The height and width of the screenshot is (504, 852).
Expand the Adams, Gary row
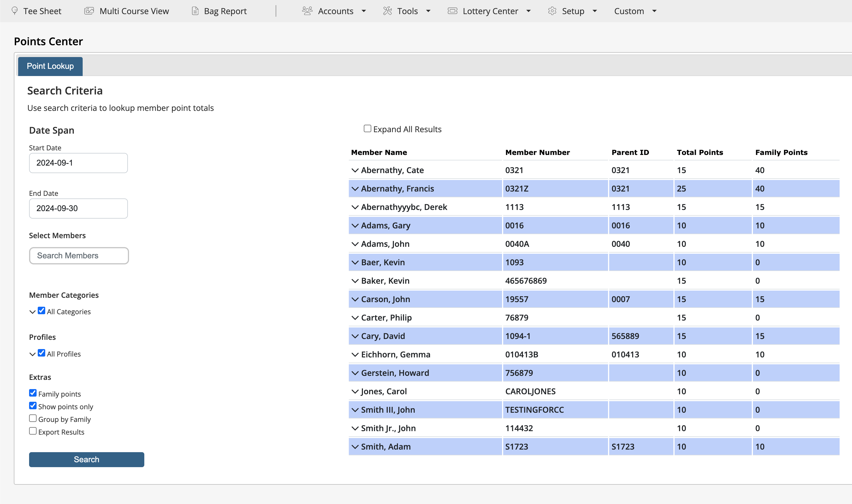[x=355, y=226]
